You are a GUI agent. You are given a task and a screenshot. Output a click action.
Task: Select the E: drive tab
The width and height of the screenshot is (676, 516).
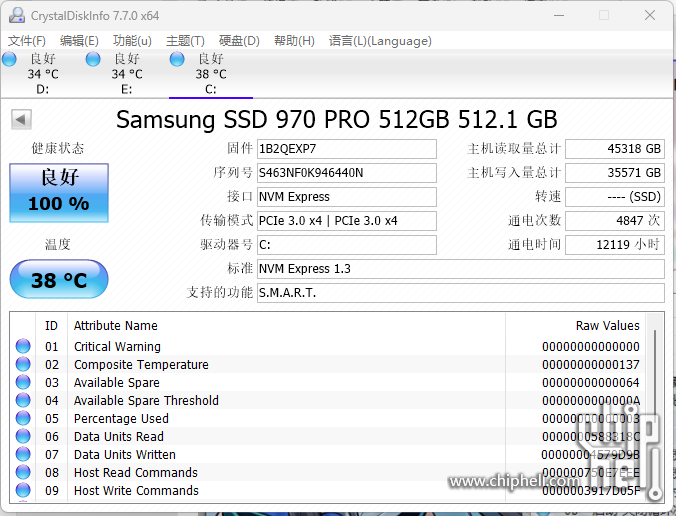(x=127, y=74)
